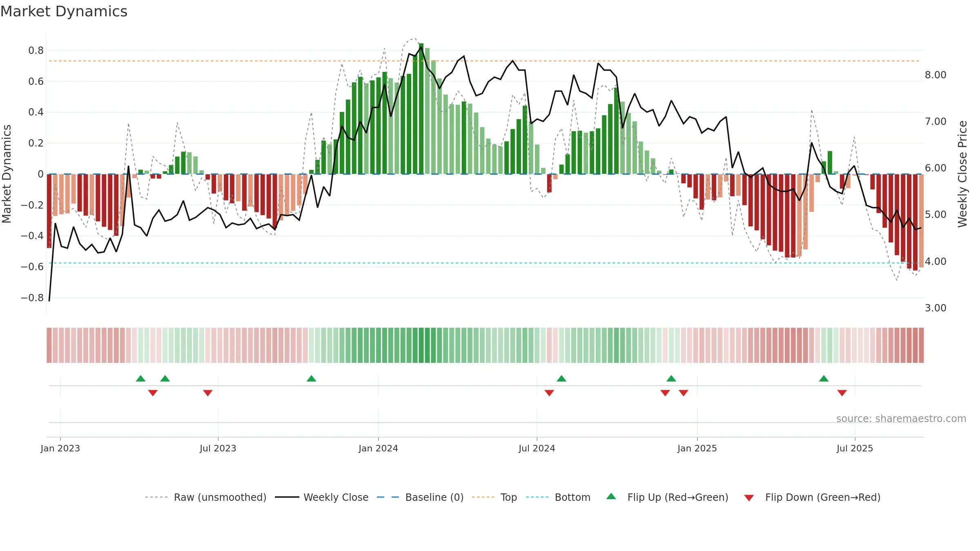980x551 pixels.
Task: Click the Jan 2023 x-axis label
Action: (60, 448)
